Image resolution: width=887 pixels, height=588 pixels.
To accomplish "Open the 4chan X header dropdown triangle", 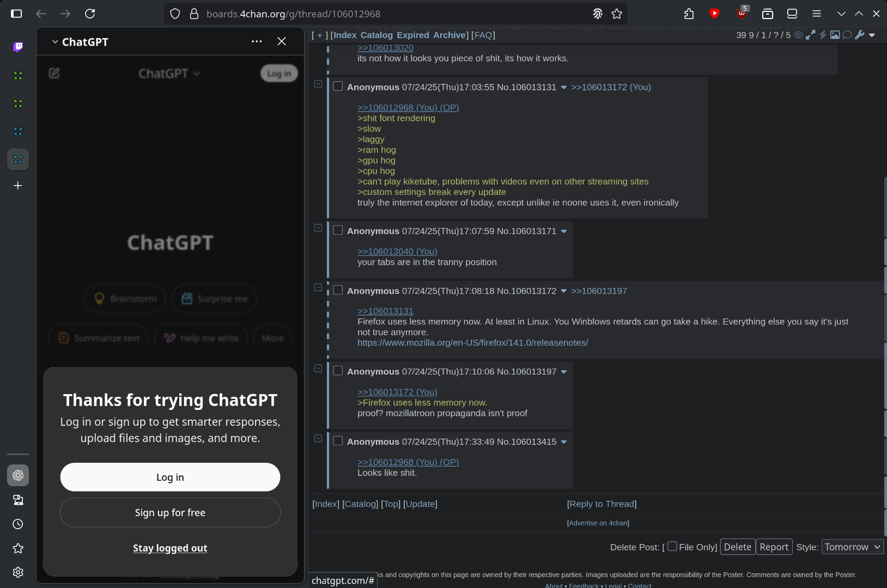I will coord(872,35).
